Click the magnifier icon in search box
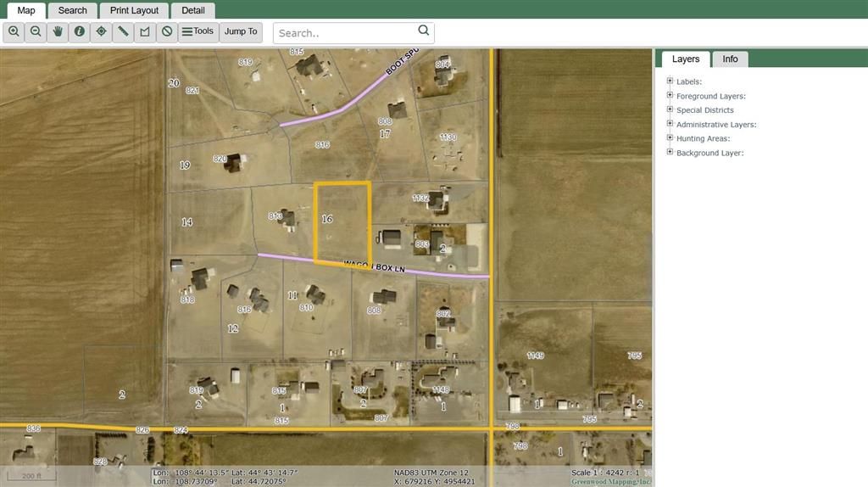 (x=424, y=32)
